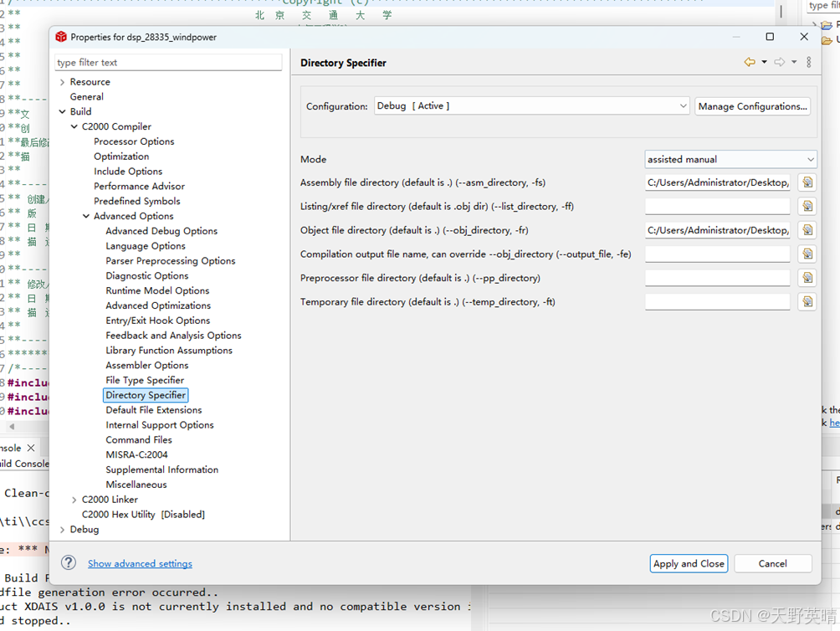This screenshot has height=631, width=840.
Task: Select Directory Specifier item
Action: click(146, 395)
